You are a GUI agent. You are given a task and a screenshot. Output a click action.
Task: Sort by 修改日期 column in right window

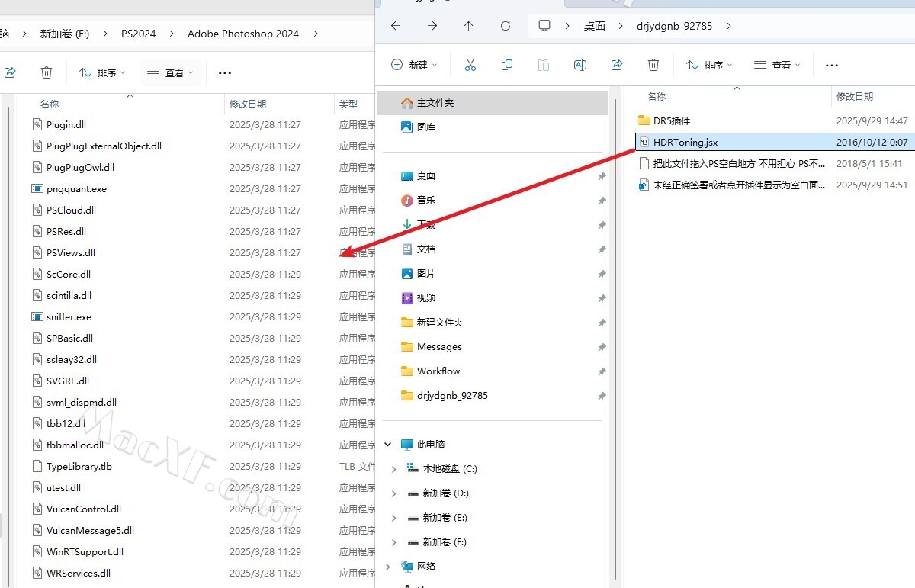coord(855,97)
